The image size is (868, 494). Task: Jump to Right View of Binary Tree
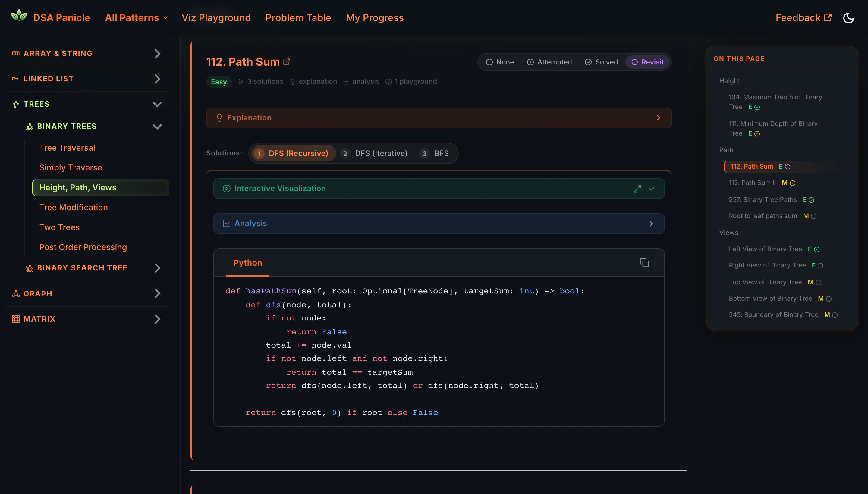[x=767, y=265]
